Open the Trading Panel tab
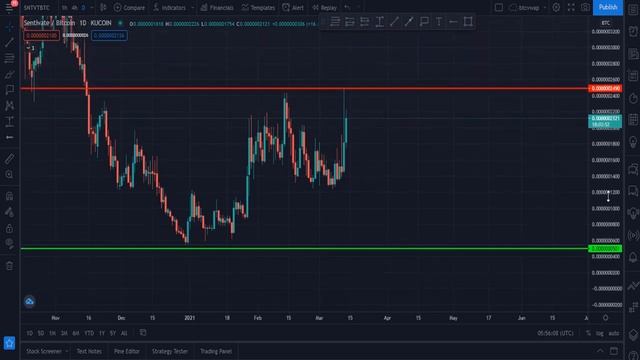This screenshot has width=640, height=360. coord(216,351)
